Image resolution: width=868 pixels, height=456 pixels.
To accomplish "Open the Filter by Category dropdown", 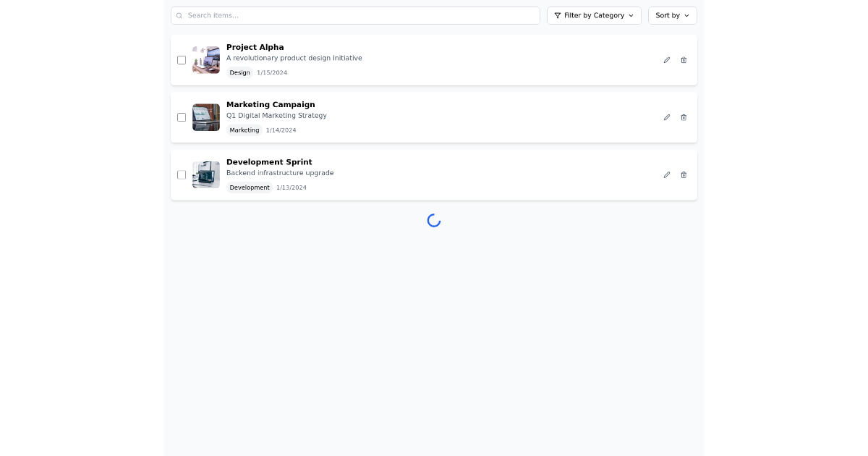I will [594, 15].
